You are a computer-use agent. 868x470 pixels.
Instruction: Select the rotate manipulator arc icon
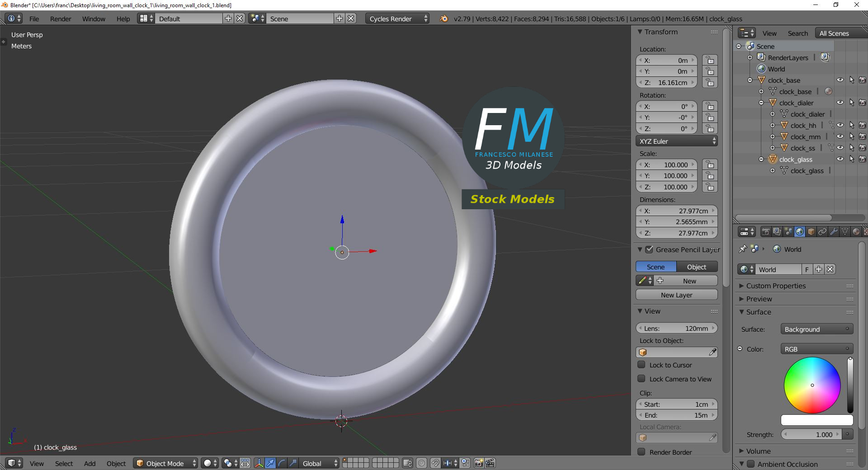(x=282, y=463)
